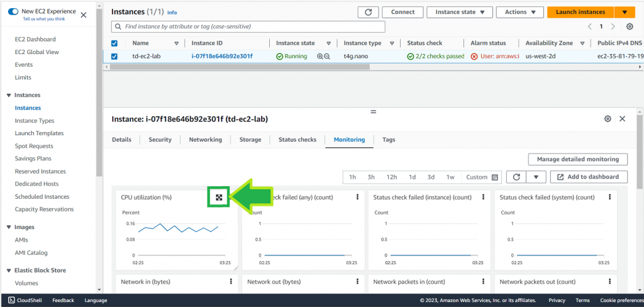644x307 pixels.
Task: Open the instance ID i-07f18e646b92e301f link
Action: [x=222, y=56]
